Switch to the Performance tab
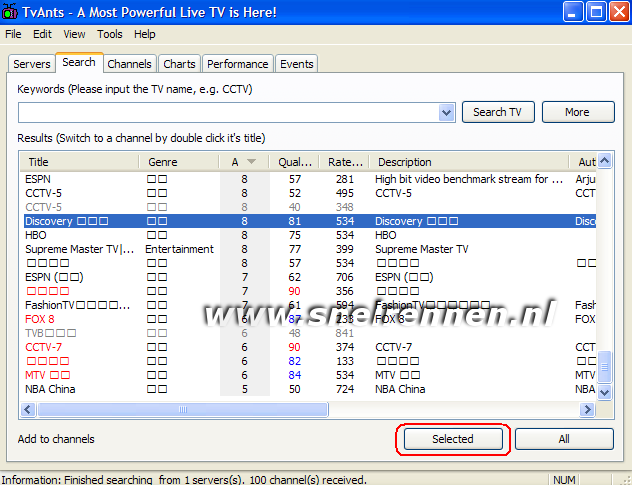The height and width of the screenshot is (485, 632). coord(238,64)
